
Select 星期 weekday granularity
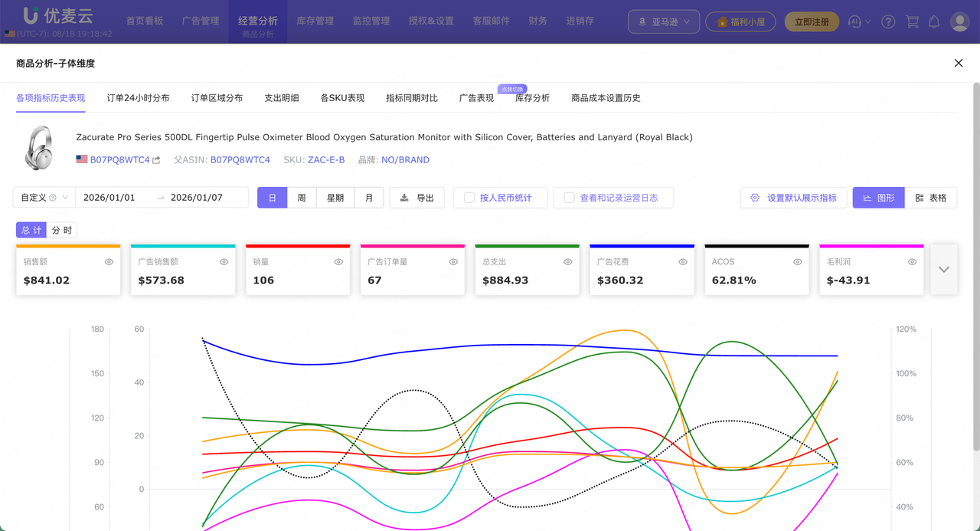[335, 198]
